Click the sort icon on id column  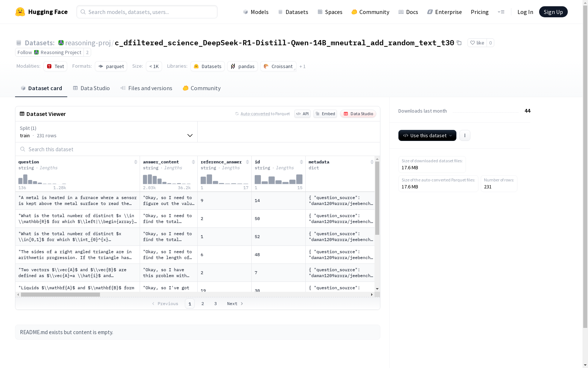301,162
